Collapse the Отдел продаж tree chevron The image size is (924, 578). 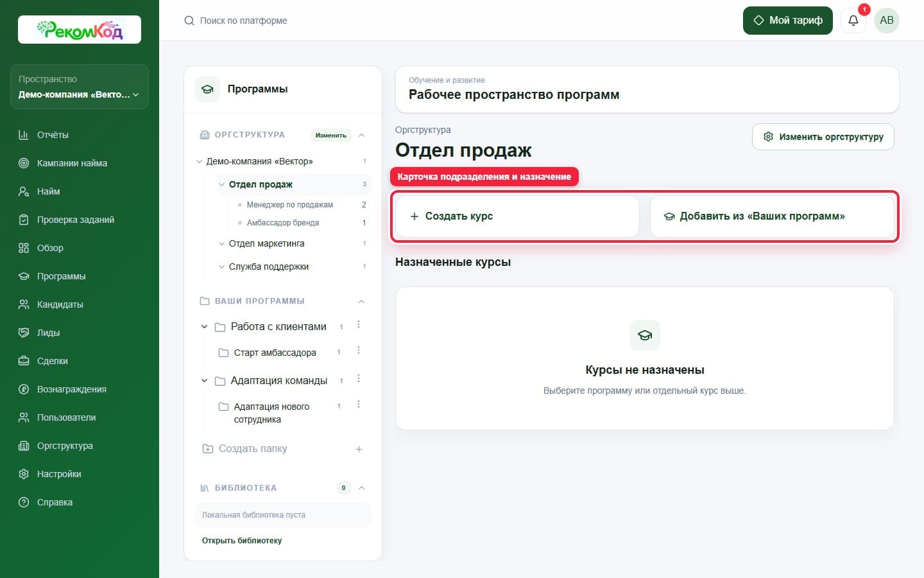pos(222,184)
